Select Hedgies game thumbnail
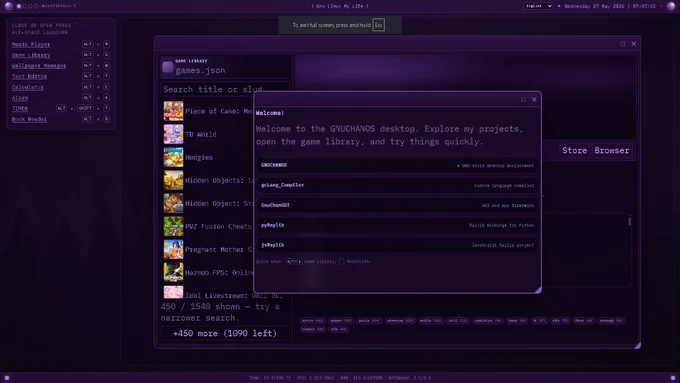The image size is (680, 383). click(173, 157)
